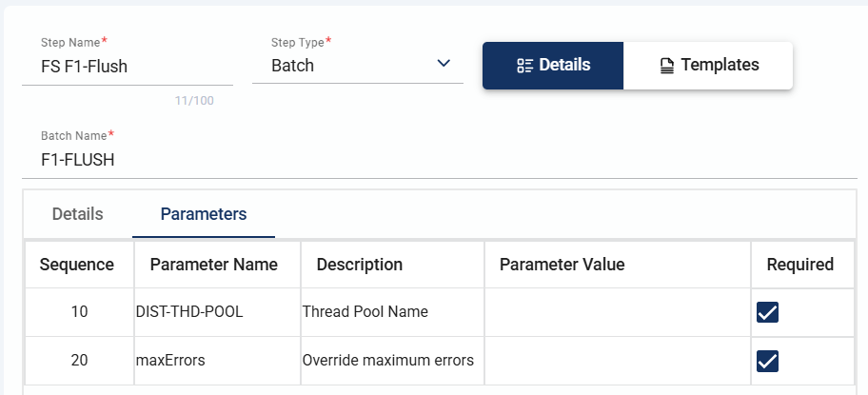Image resolution: width=868 pixels, height=395 pixels.
Task: Click the Parameter Value column header
Action: click(x=562, y=265)
